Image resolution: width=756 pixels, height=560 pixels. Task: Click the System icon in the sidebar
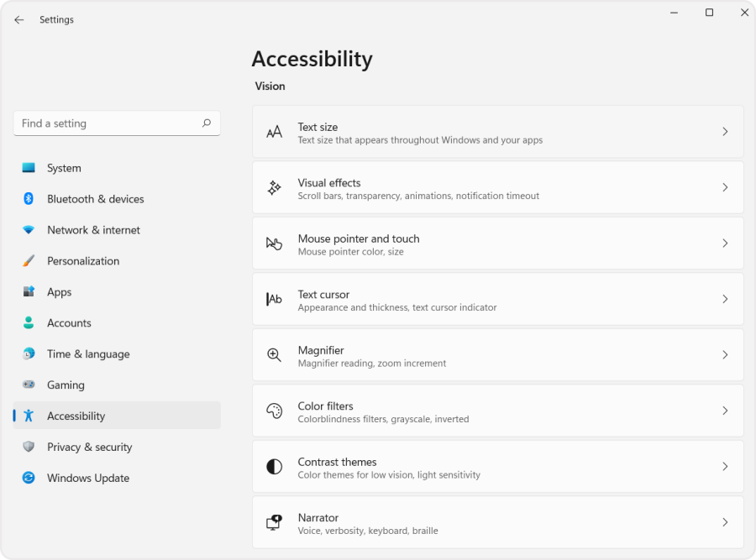point(29,168)
